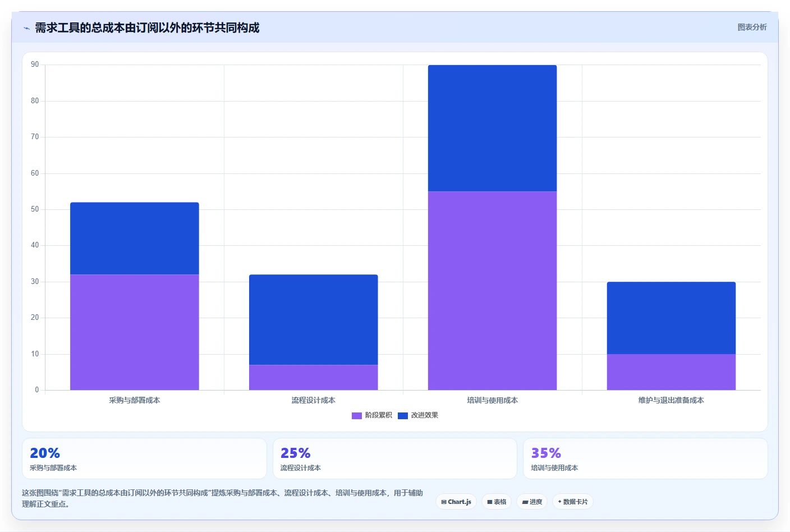Select the 表格 tag chip
The width and height of the screenshot is (790, 532).
pos(497,502)
